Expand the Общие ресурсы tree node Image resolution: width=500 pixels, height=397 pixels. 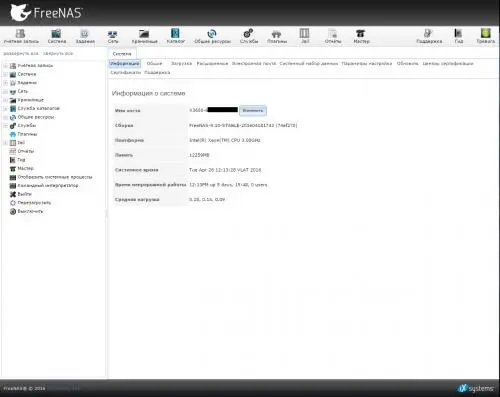(x=5, y=117)
